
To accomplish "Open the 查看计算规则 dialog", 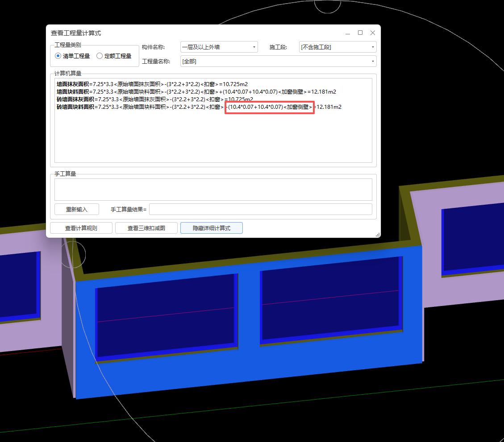I will point(81,227).
